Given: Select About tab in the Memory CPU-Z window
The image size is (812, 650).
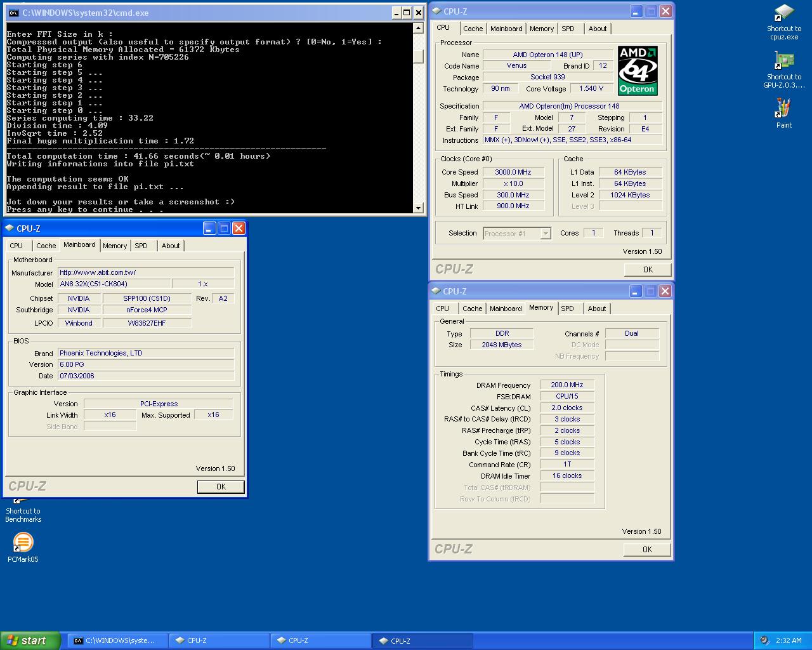Looking at the screenshot, I should point(597,308).
